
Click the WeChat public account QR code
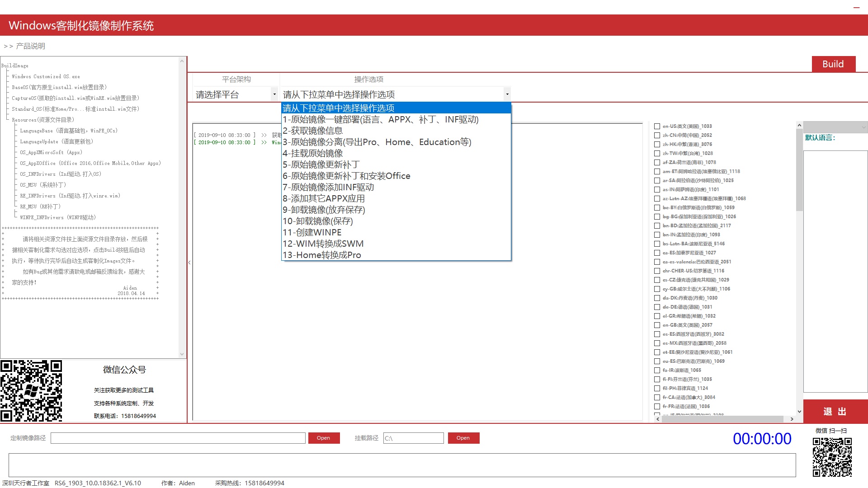click(x=31, y=391)
